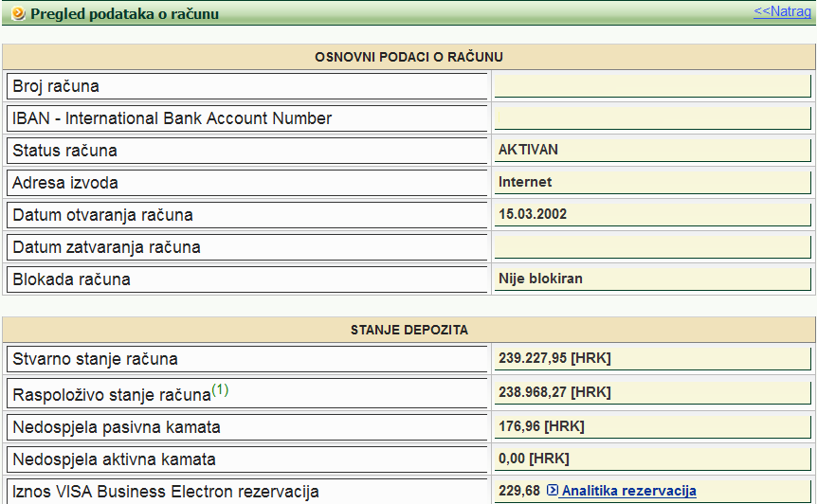Go back using the <<Natrag link

pos(782,11)
